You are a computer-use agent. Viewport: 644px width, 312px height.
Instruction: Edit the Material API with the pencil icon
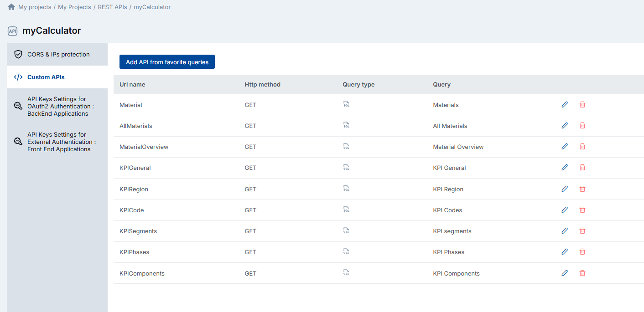pos(565,104)
